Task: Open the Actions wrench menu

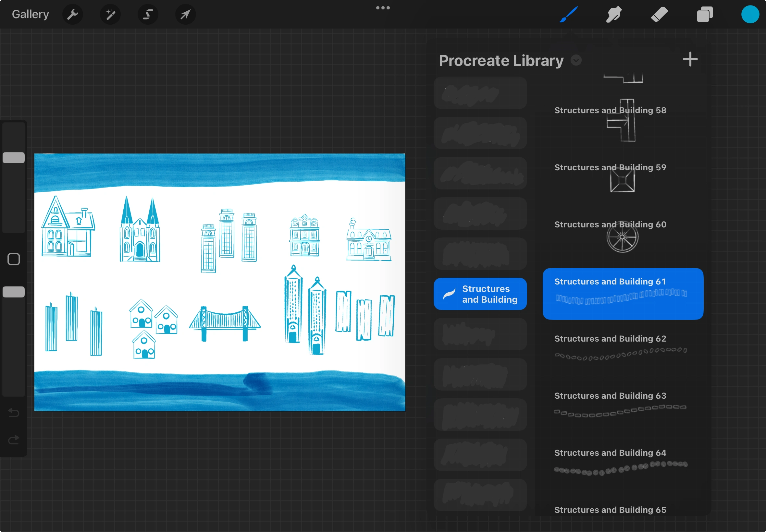Action: (x=72, y=14)
